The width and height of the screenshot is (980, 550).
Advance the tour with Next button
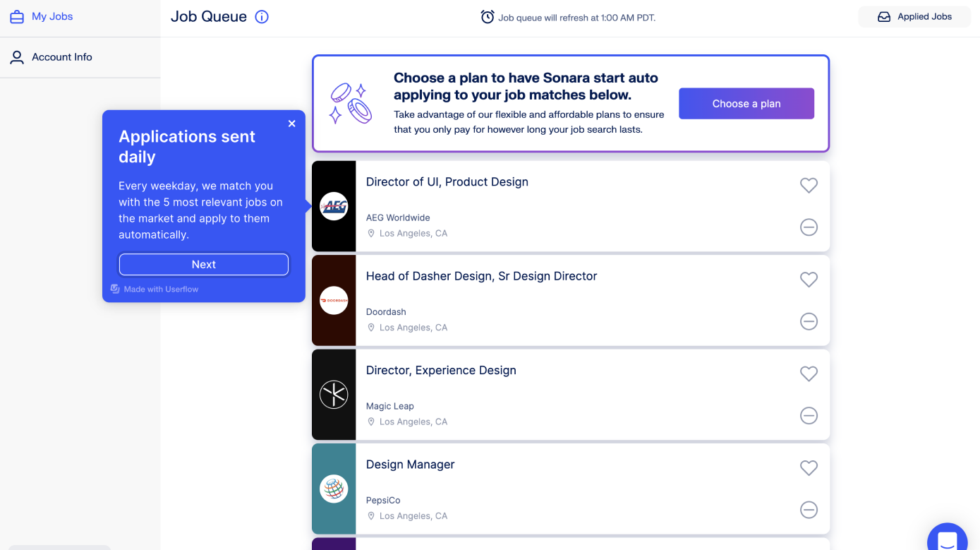click(204, 265)
